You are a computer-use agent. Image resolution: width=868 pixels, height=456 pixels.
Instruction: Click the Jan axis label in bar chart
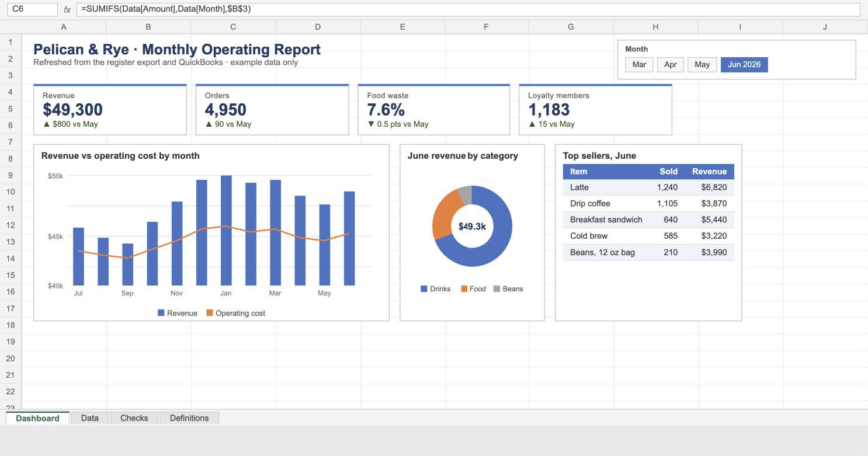pyautogui.click(x=225, y=294)
